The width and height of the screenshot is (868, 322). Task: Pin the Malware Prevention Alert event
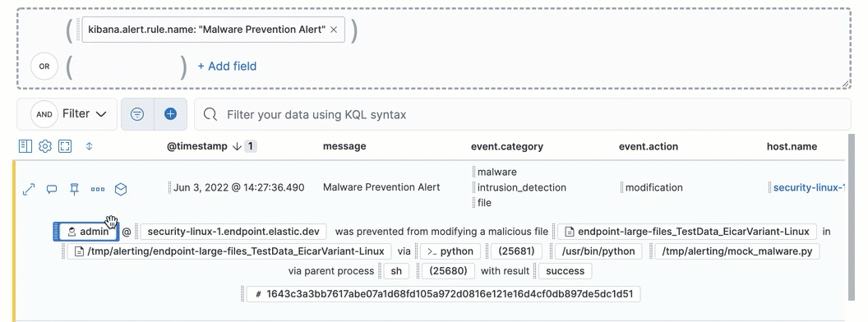coord(74,189)
